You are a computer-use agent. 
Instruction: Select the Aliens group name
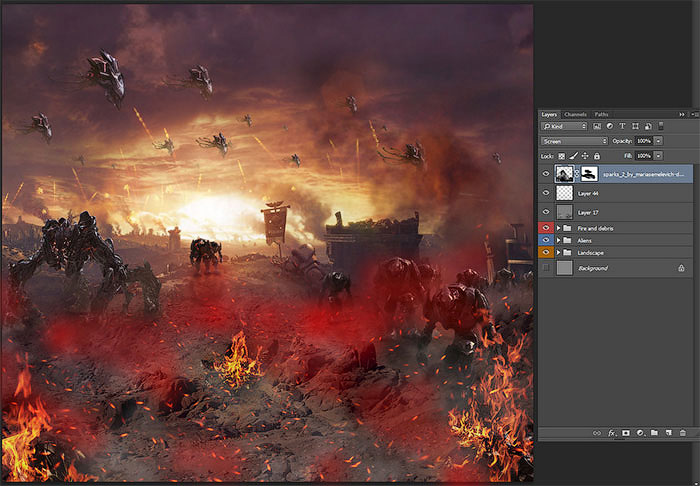584,241
